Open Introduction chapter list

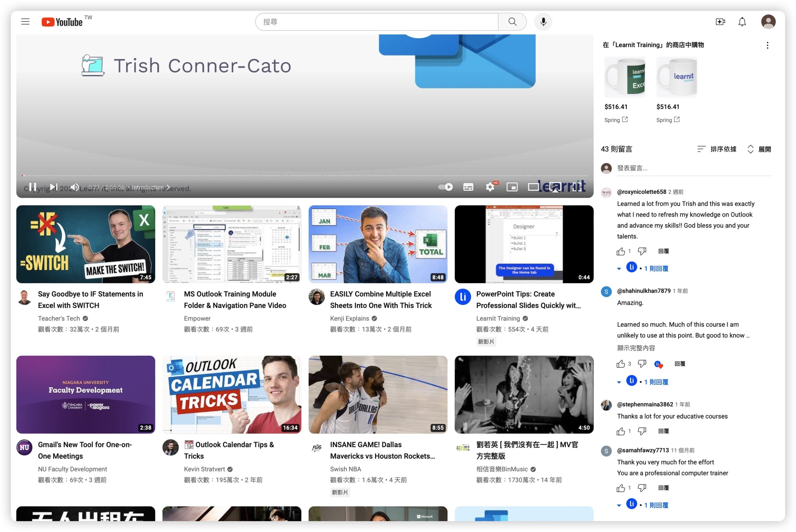[151, 187]
